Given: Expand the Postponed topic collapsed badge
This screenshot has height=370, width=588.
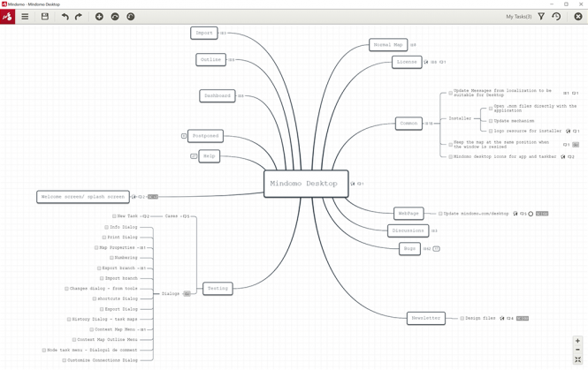Looking at the screenshot, I should pos(184,136).
